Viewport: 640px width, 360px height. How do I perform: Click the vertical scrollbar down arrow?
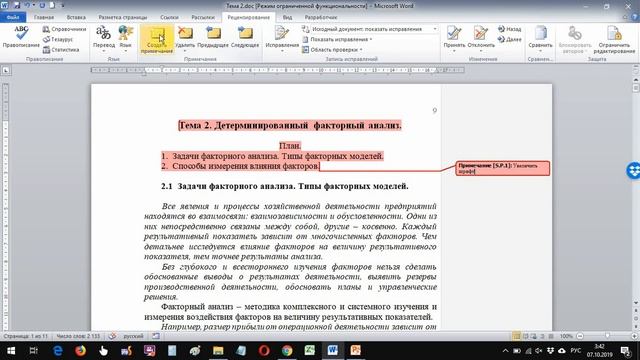pos(636,303)
